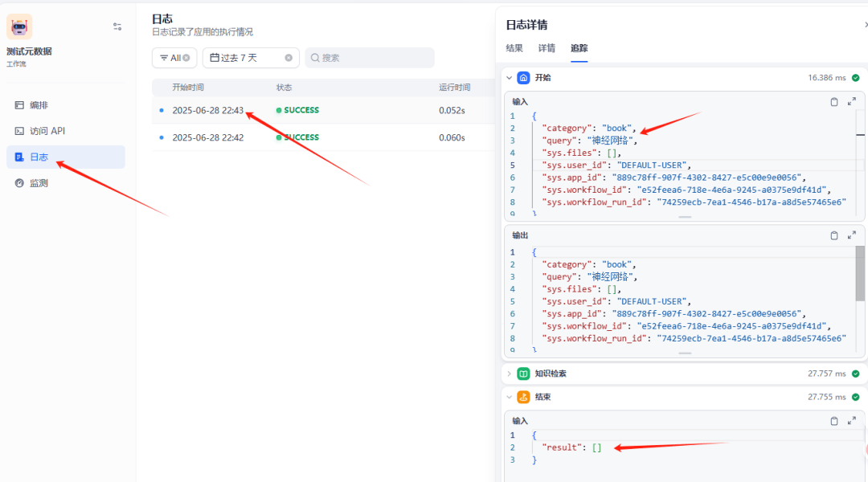Click the robot app icon for 测试元数据
The image size is (868, 482).
(x=19, y=27)
